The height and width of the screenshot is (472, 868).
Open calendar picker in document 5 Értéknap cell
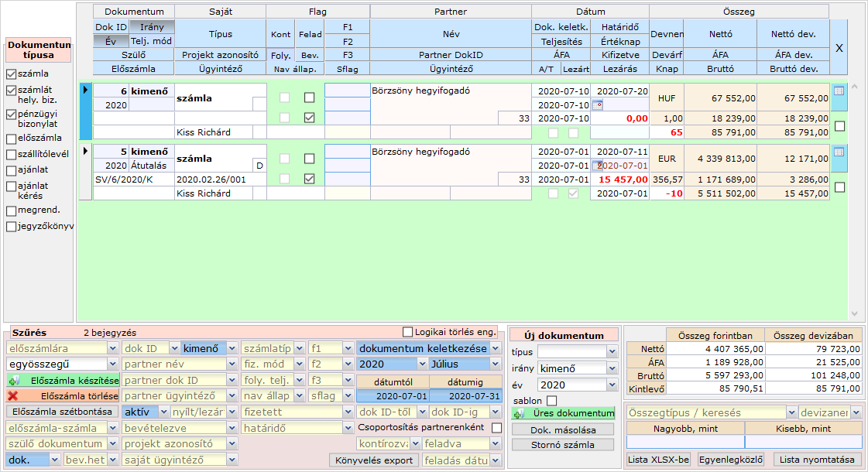pos(596,166)
